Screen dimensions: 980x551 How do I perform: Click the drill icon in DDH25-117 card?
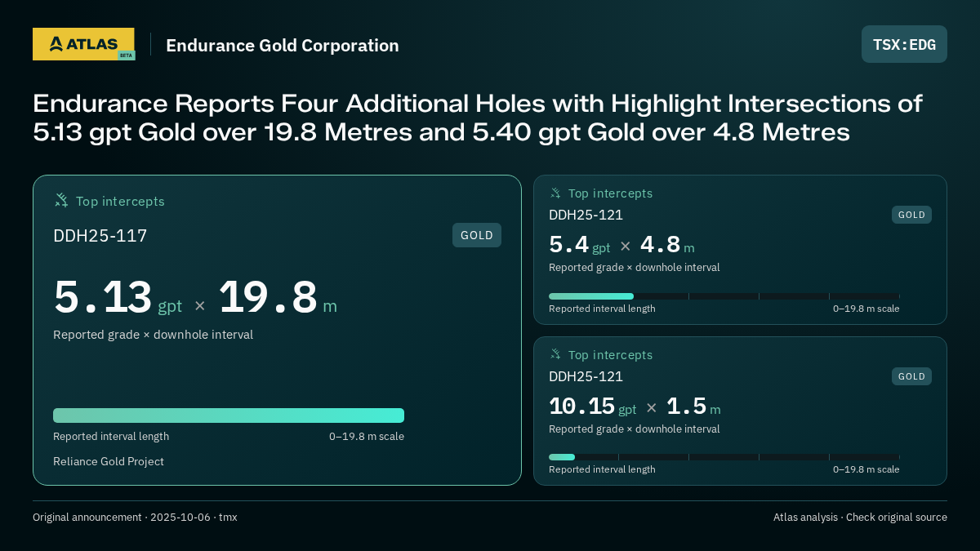click(61, 200)
